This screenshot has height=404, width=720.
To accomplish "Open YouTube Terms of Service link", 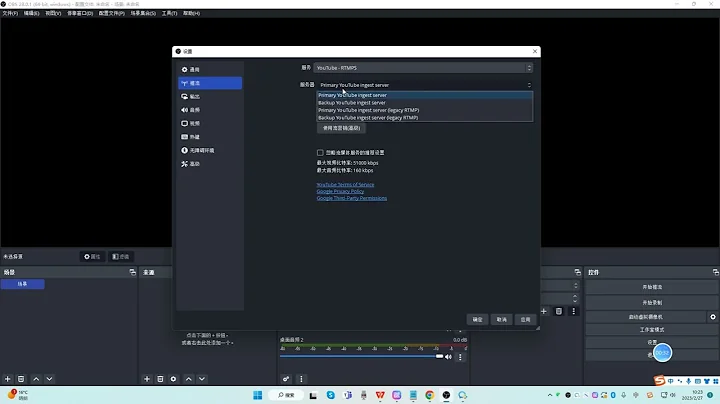I will tap(345, 185).
